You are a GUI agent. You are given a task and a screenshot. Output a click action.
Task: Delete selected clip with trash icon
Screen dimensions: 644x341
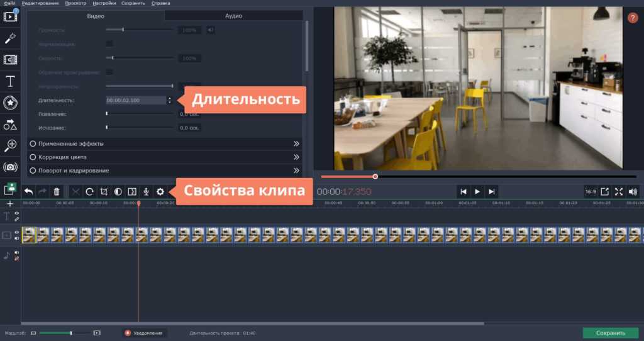[57, 192]
